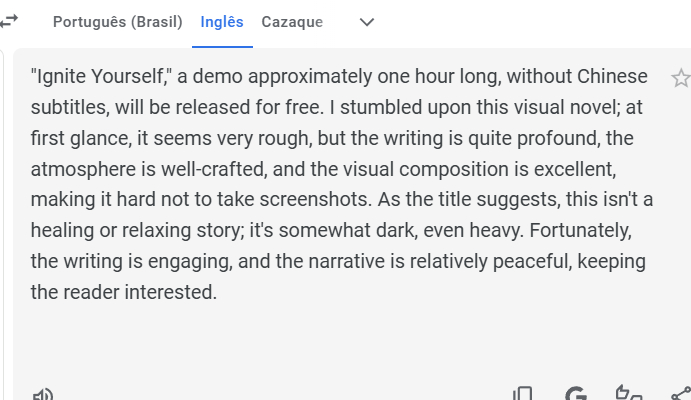Copy the translation to clipboard
The height and width of the screenshot is (400, 691).
[522, 395]
